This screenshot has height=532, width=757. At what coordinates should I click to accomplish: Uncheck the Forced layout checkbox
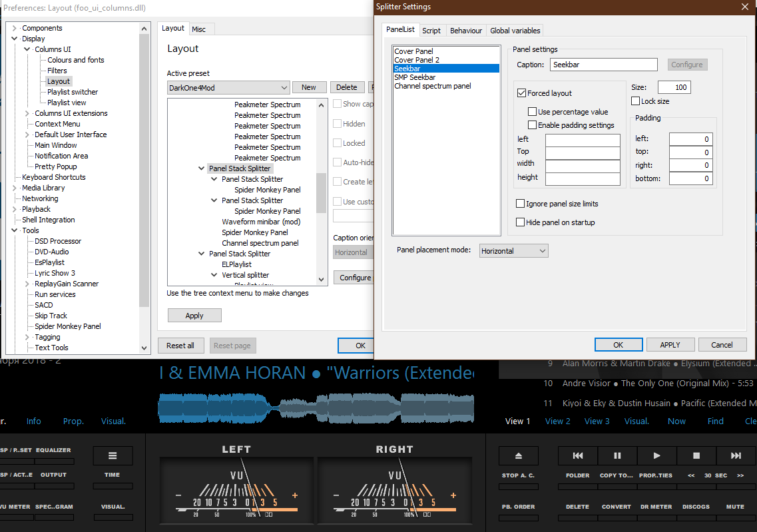pos(521,93)
